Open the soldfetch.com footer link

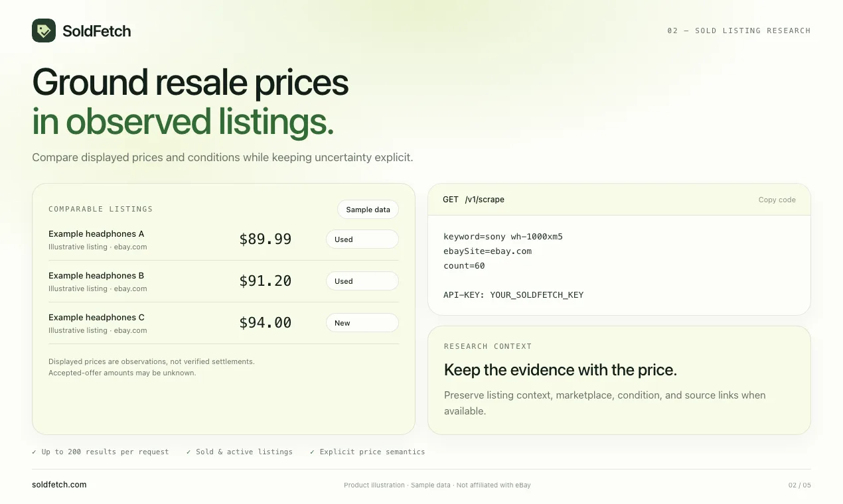(x=59, y=485)
